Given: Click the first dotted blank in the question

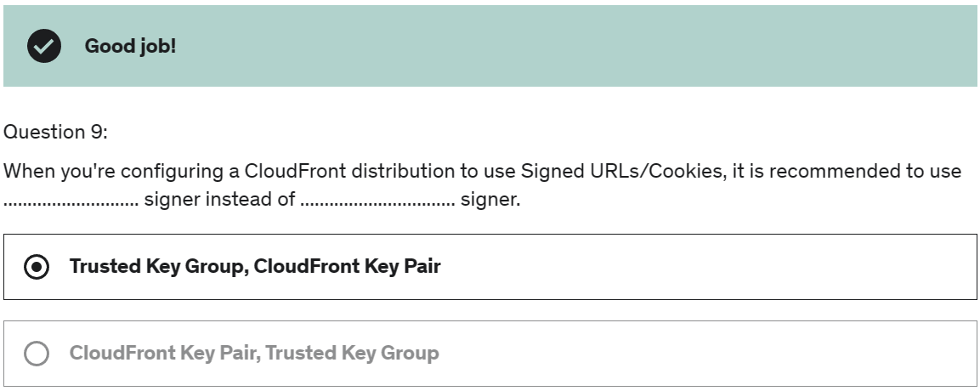Looking at the screenshot, I should [71, 202].
